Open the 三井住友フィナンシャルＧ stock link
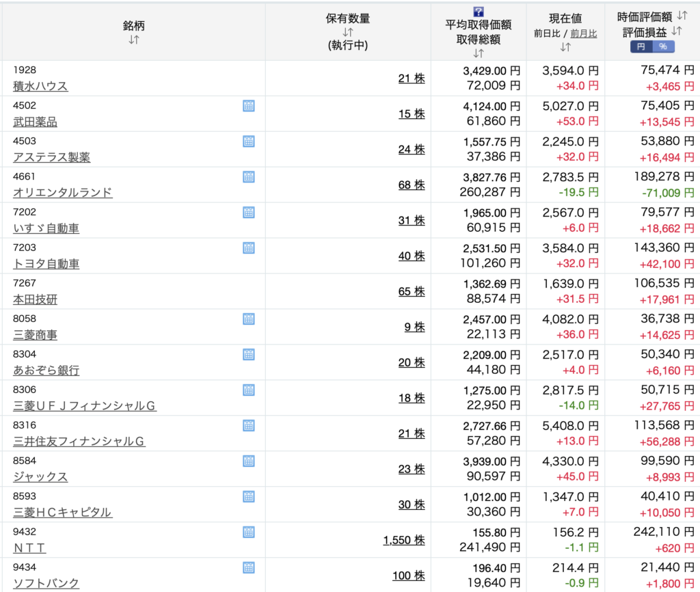 (79, 442)
